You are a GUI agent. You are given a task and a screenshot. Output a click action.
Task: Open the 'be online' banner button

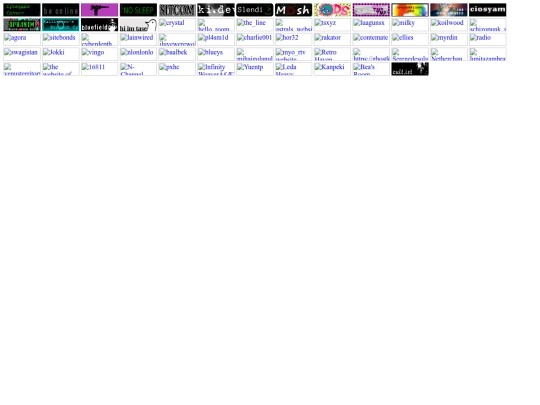61,10
